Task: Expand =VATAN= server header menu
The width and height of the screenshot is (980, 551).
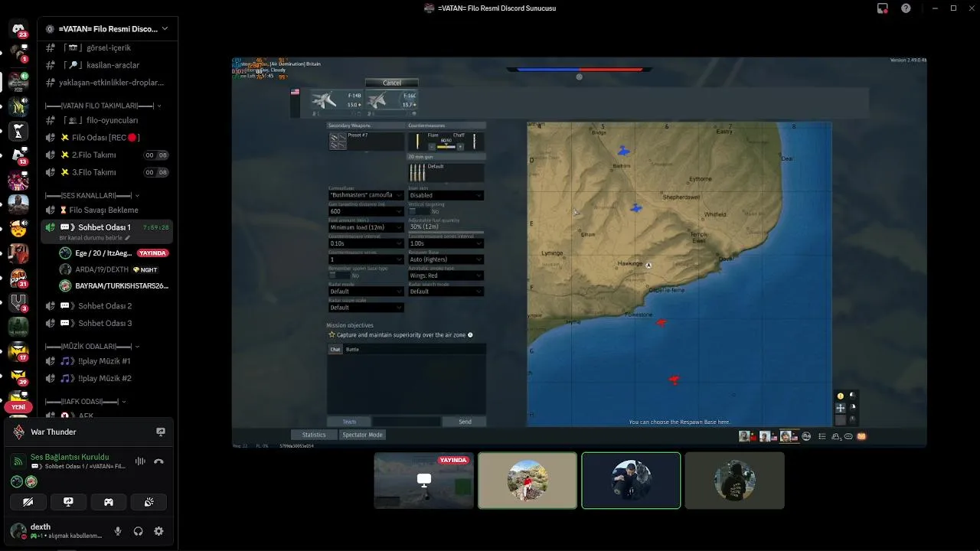Action: pyautogui.click(x=107, y=29)
